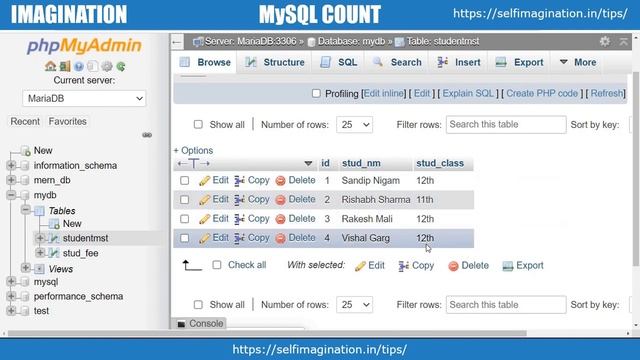Click the full texts arrows toggle icon in header
Image resolution: width=640 pixels, height=360 pixels.
(x=194, y=164)
